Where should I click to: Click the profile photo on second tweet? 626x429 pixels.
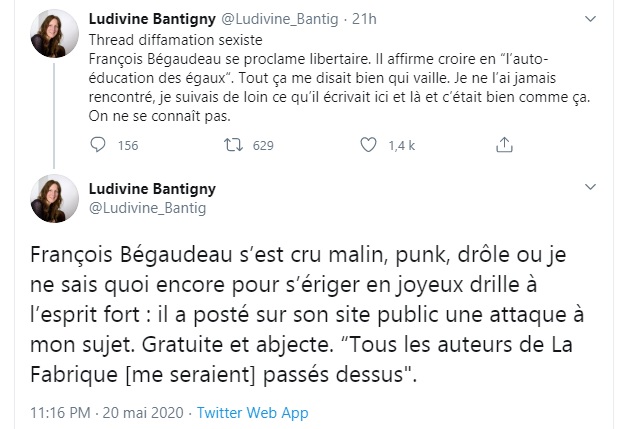point(57,196)
